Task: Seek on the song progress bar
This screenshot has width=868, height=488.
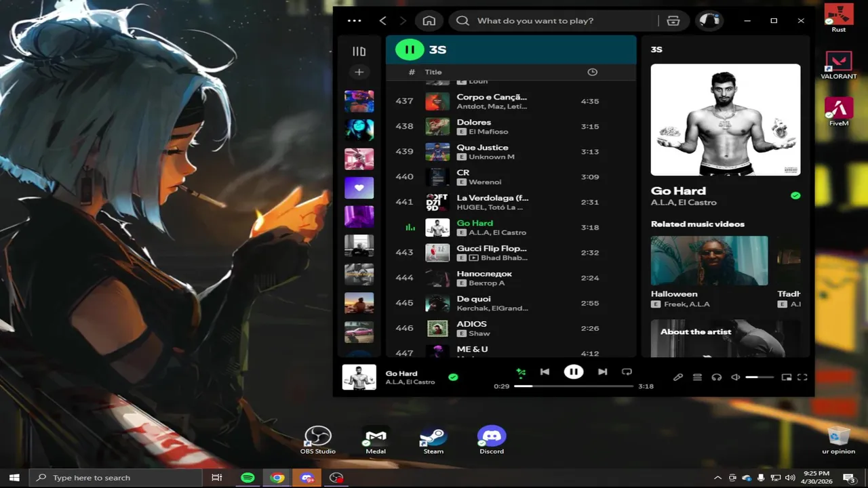Action: click(x=574, y=386)
